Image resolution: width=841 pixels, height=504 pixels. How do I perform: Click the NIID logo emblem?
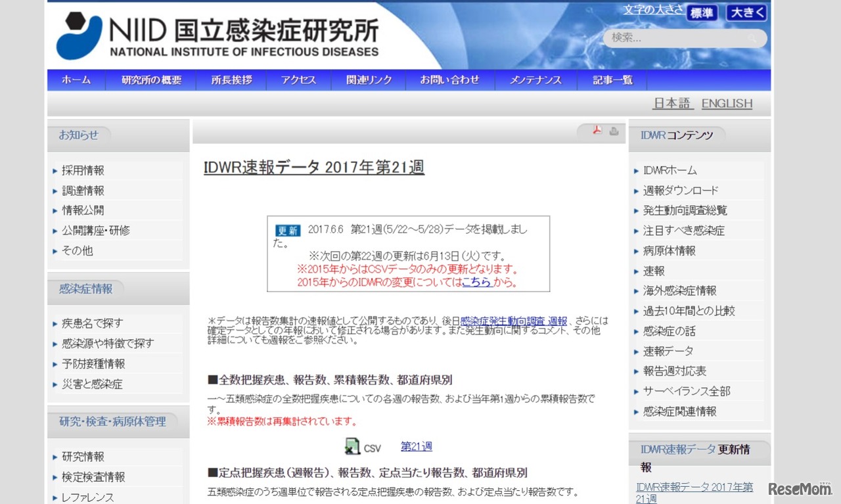[x=79, y=35]
